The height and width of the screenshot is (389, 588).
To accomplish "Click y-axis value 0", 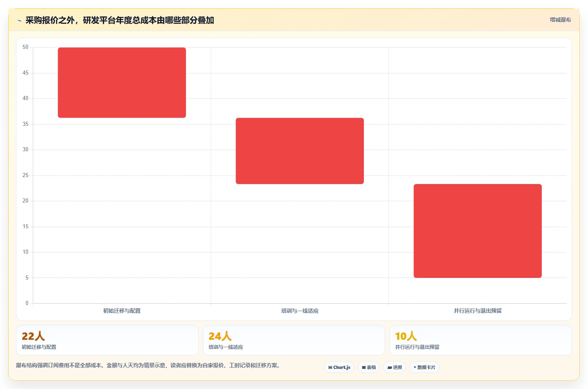I will pyautogui.click(x=27, y=303).
